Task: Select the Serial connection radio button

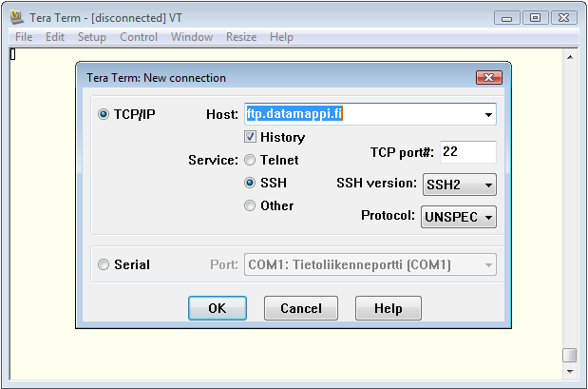Action: click(x=104, y=264)
